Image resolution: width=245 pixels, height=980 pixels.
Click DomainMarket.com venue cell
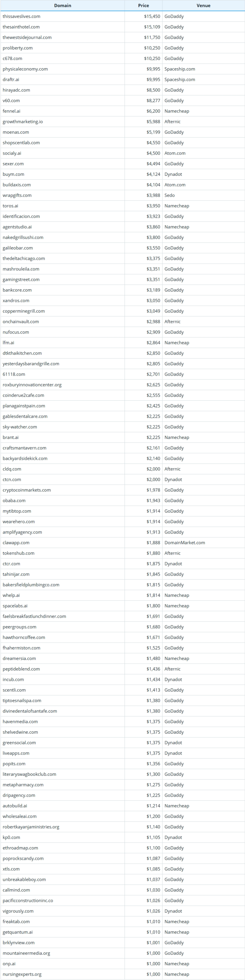coord(184,543)
